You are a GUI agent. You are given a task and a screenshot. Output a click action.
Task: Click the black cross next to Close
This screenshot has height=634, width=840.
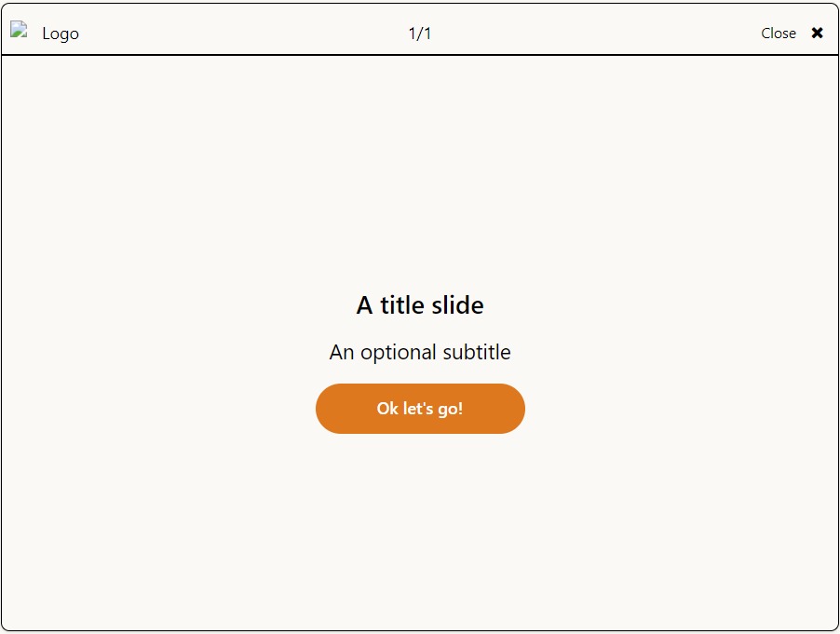[817, 34]
